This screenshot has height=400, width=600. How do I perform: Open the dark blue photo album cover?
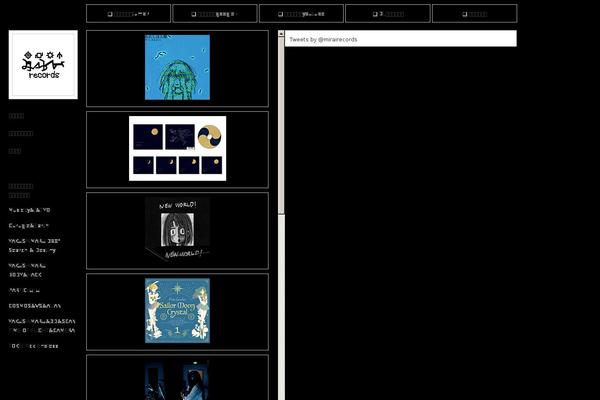click(177, 380)
